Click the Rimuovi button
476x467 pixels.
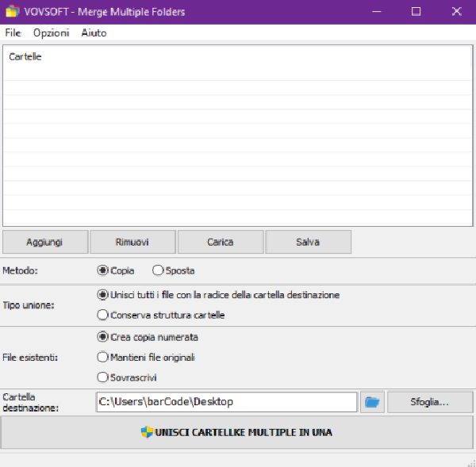pyautogui.click(x=132, y=242)
